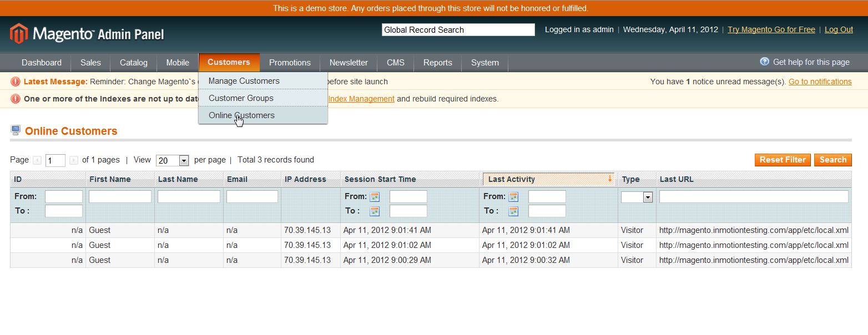Open Session Start Time To calendar
This screenshot has width=868, height=335.
tap(375, 211)
